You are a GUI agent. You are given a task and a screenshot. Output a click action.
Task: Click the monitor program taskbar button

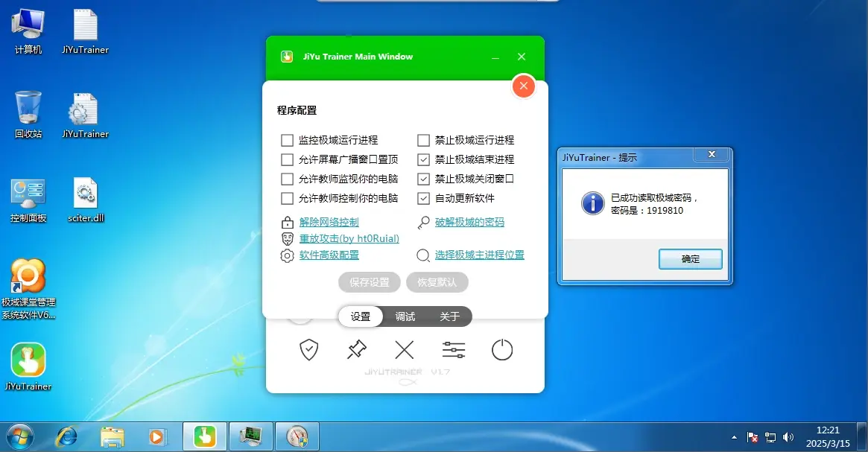[x=251, y=437]
